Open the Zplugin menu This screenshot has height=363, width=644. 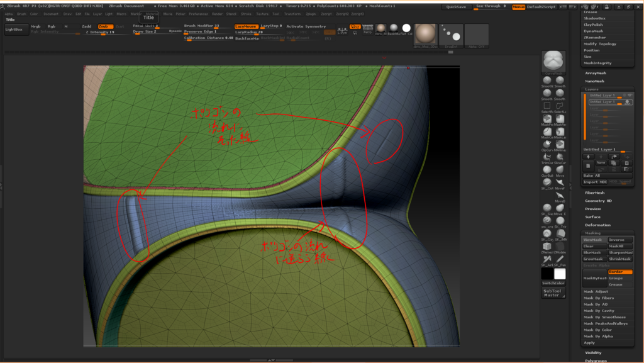click(x=311, y=14)
